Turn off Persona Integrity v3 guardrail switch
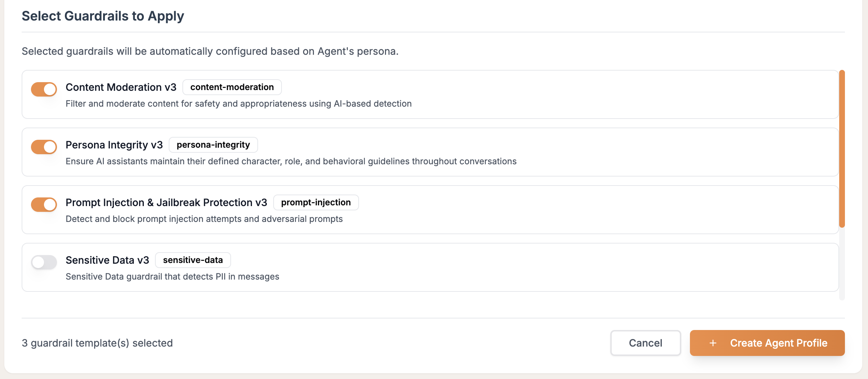This screenshot has height=379, width=868. [44, 147]
